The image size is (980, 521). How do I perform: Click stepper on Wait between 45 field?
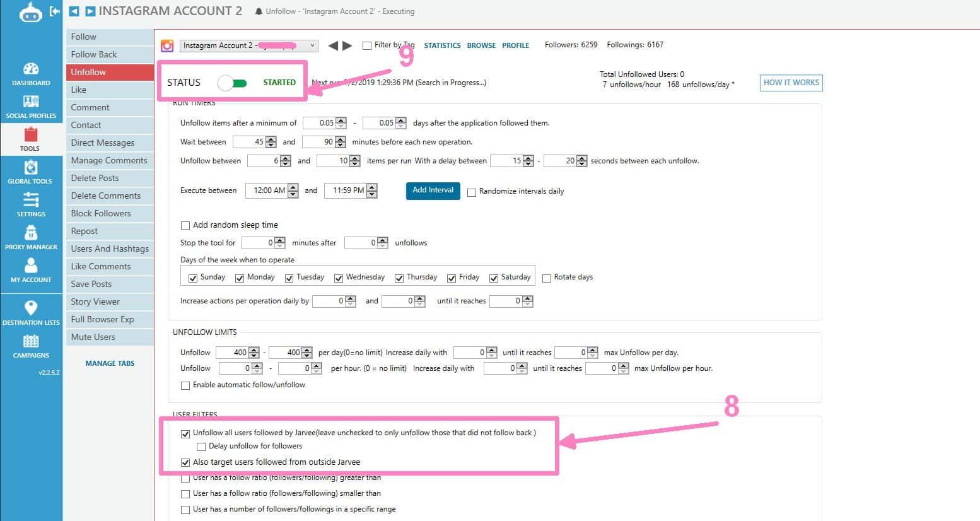point(271,142)
